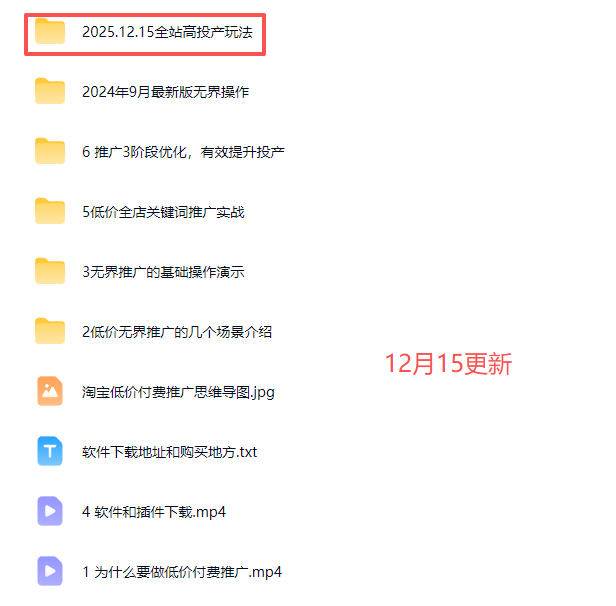Select the 5低价全店关键词推广实战 folder icon
Image resolution: width=616 pixels, height=606 pixels.
(x=50, y=211)
